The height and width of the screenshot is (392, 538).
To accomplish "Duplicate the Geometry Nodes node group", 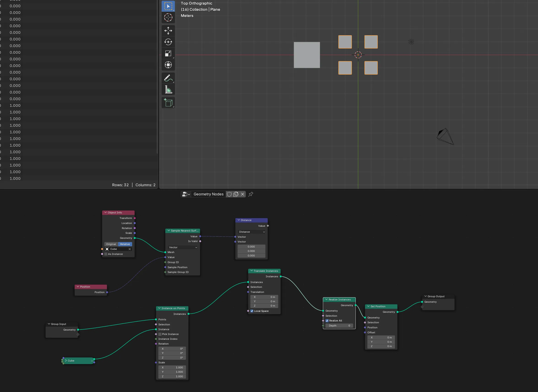I will point(236,194).
